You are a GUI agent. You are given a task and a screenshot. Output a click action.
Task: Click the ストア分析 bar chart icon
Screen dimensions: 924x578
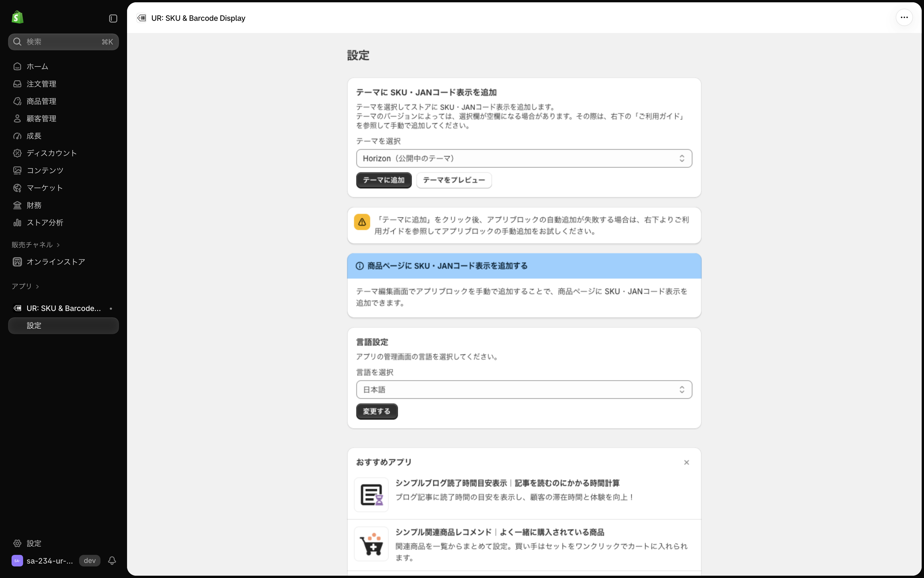coord(17,223)
